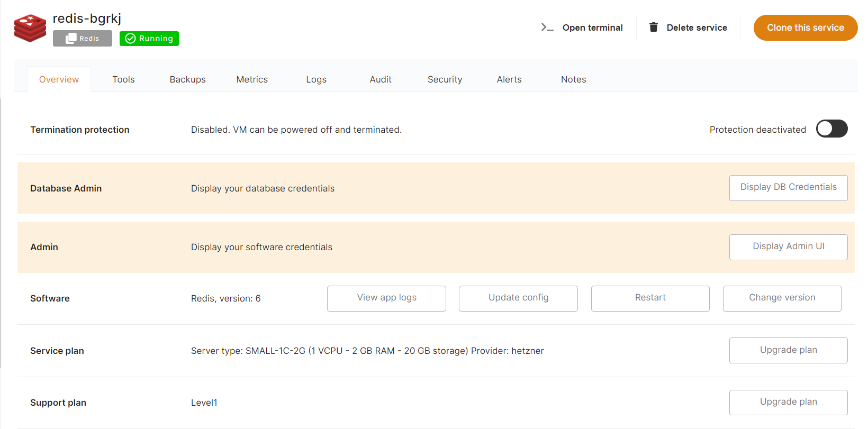
Task: Click Change version button
Action: (x=782, y=298)
